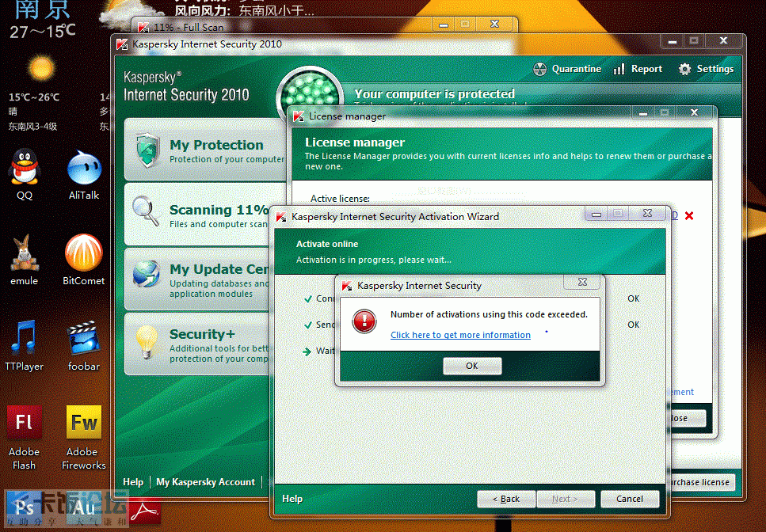The image size is (766, 532).
Task: Close the Kaspersky Internet Security 2010 window
Action: (x=723, y=41)
